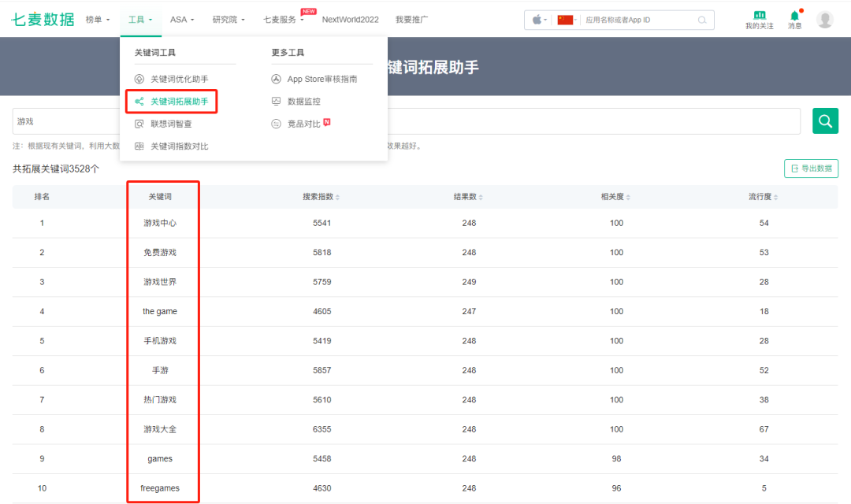Screen dimensions: 851x504
Task: Click the 关键词优化助手 icon
Action: pyautogui.click(x=139, y=80)
